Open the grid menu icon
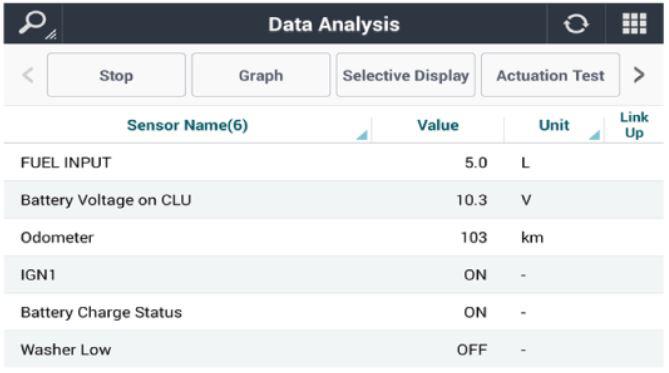The image size is (669, 373). coord(634,23)
